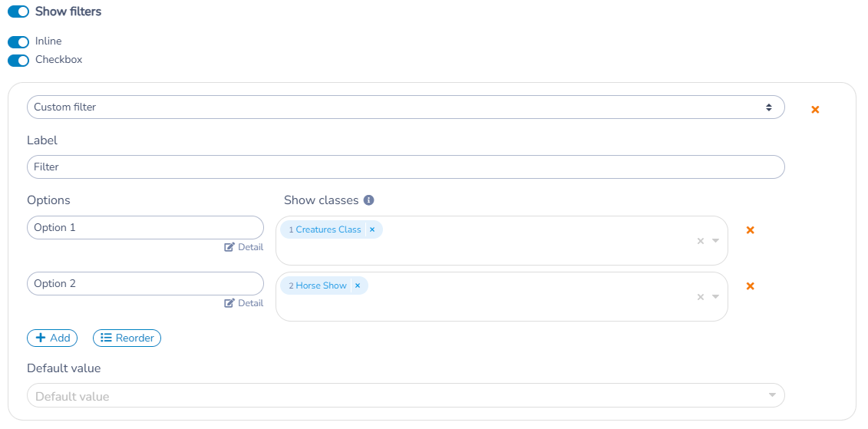Click the 1 Creatures Class tag text
868x429 pixels.
coord(325,229)
